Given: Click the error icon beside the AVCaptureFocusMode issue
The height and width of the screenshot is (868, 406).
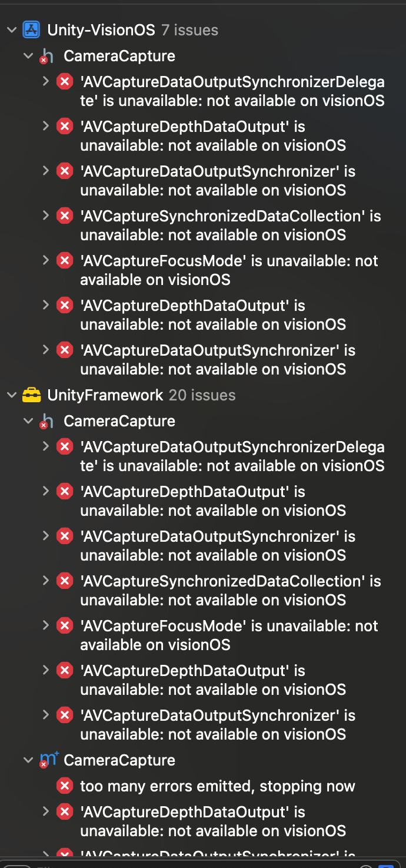Looking at the screenshot, I should [x=65, y=260].
